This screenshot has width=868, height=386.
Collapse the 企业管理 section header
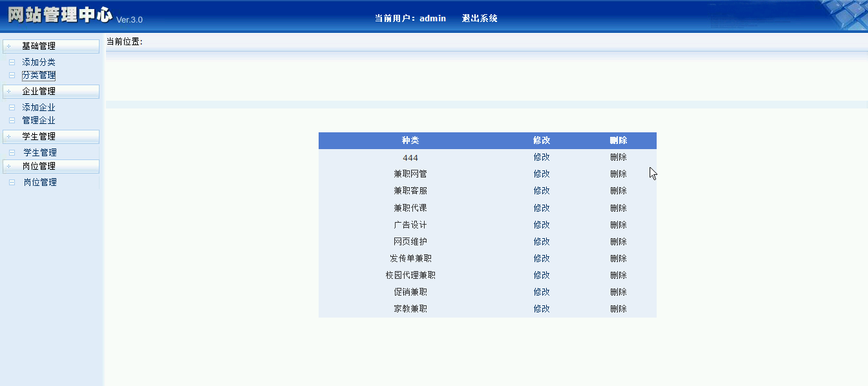coord(51,92)
